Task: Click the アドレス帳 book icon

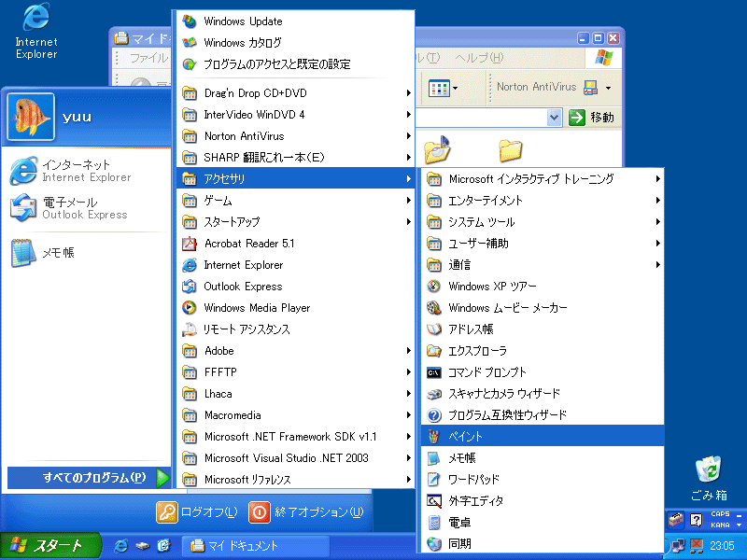Action: (433, 329)
